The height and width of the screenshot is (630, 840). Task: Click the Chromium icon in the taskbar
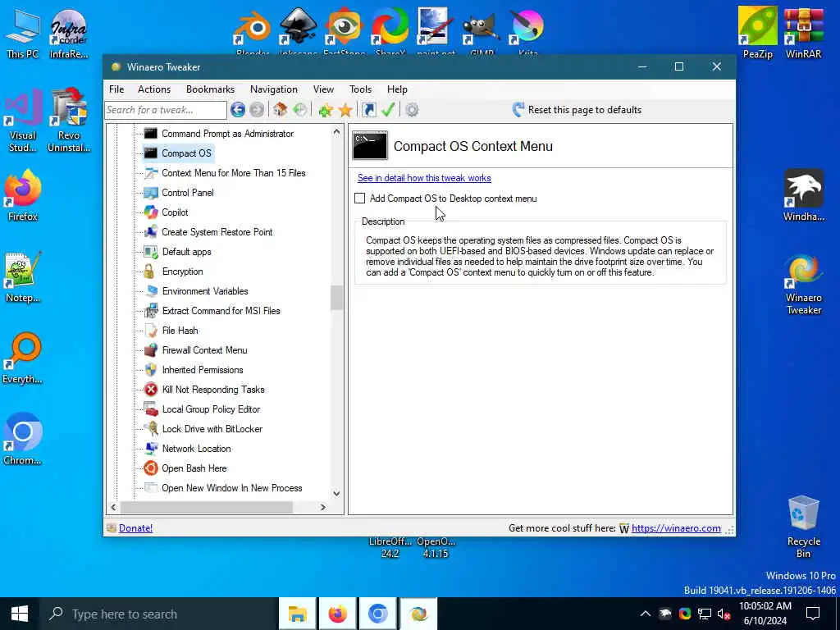[377, 614]
